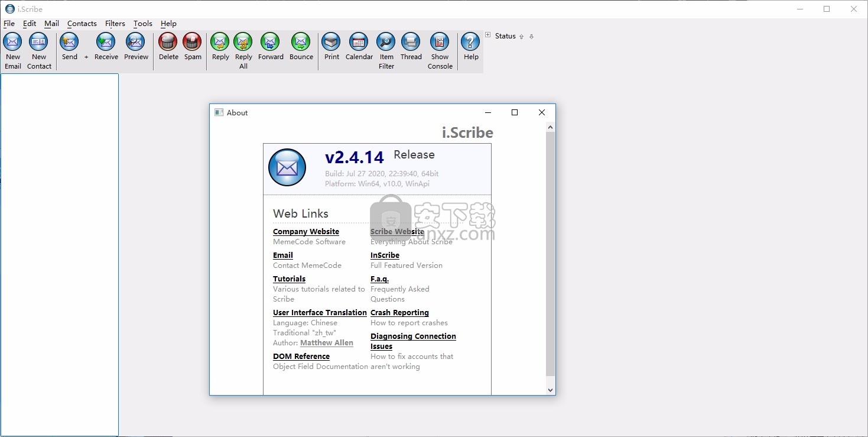
Task: Expand the Status panel plus box
Action: pos(488,35)
